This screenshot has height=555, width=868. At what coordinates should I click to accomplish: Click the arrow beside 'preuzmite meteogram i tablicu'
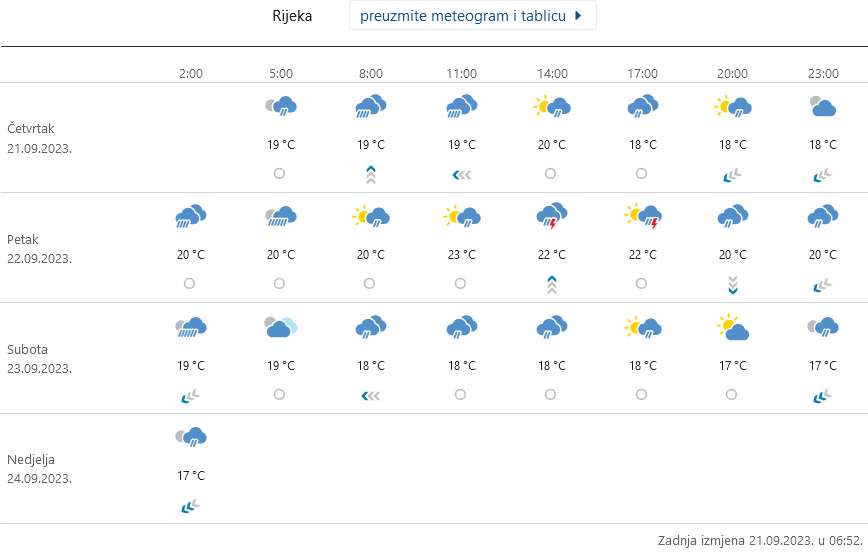pos(579,16)
